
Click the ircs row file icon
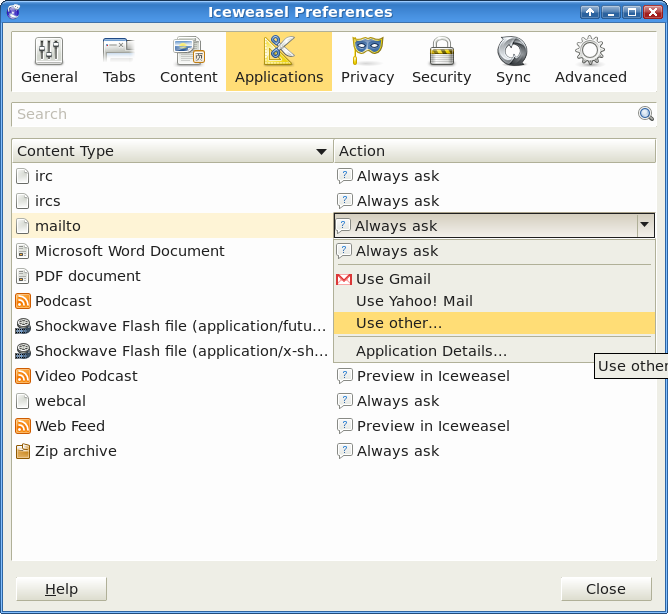[23, 201]
